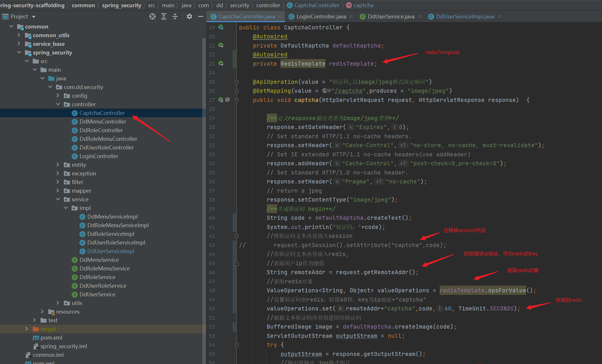Click the Select Opened File crosshair icon
This screenshot has width=602, height=364.
point(152,16)
